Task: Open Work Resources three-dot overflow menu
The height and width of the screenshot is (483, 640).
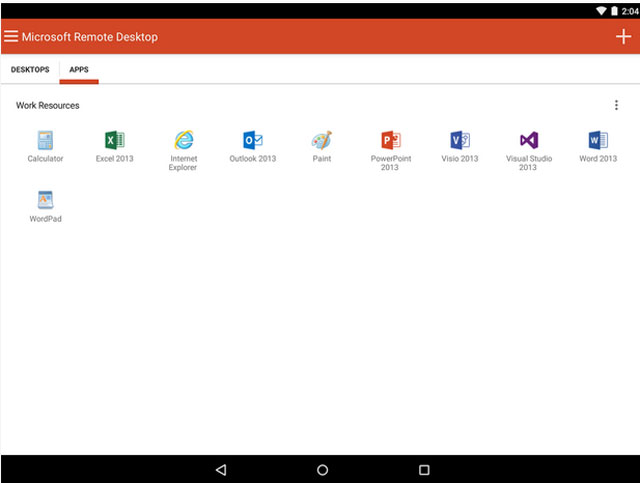Action: point(616,105)
